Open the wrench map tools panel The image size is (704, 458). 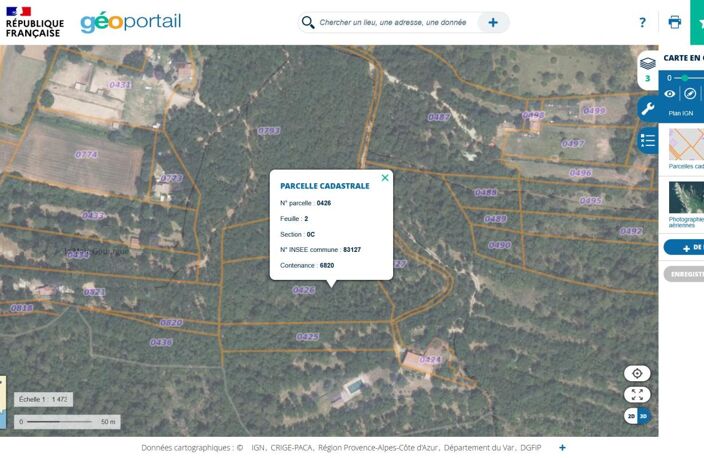(x=648, y=108)
